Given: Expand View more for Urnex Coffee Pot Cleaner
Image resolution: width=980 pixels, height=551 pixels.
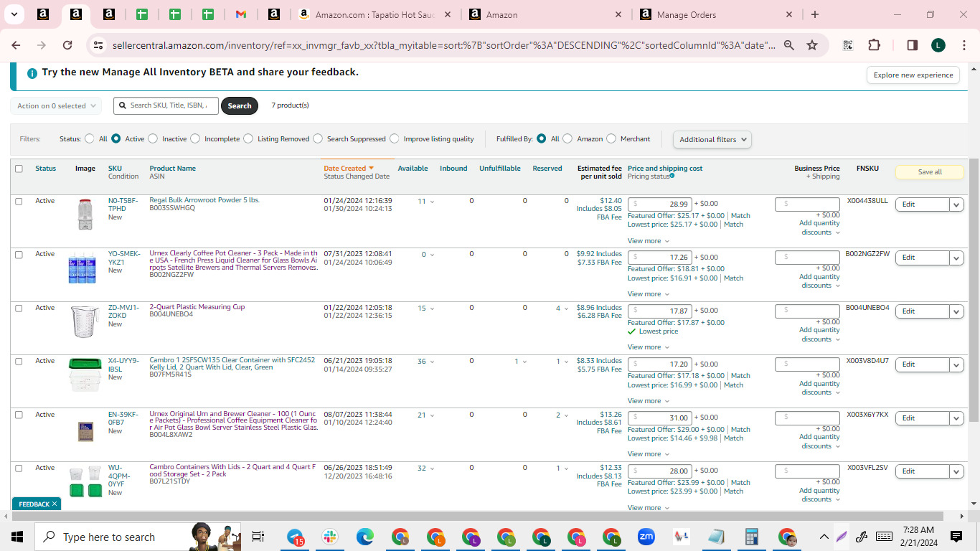Looking at the screenshot, I should tap(649, 294).
